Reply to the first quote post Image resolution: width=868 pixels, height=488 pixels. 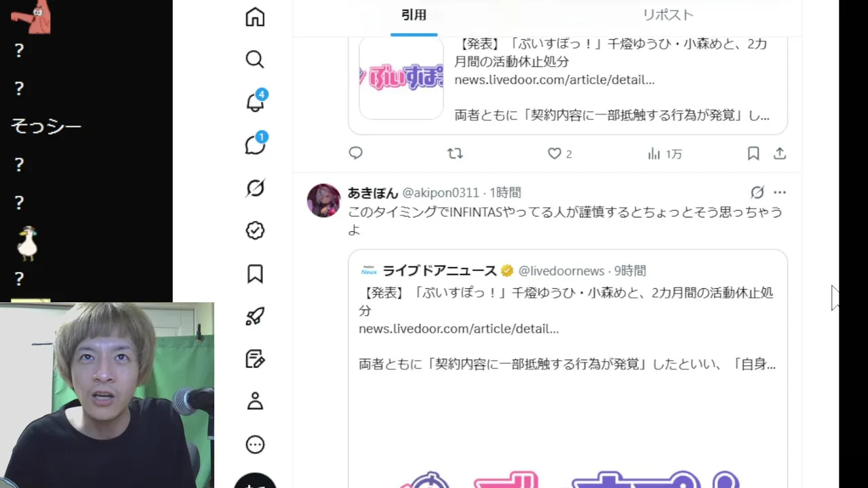point(356,153)
